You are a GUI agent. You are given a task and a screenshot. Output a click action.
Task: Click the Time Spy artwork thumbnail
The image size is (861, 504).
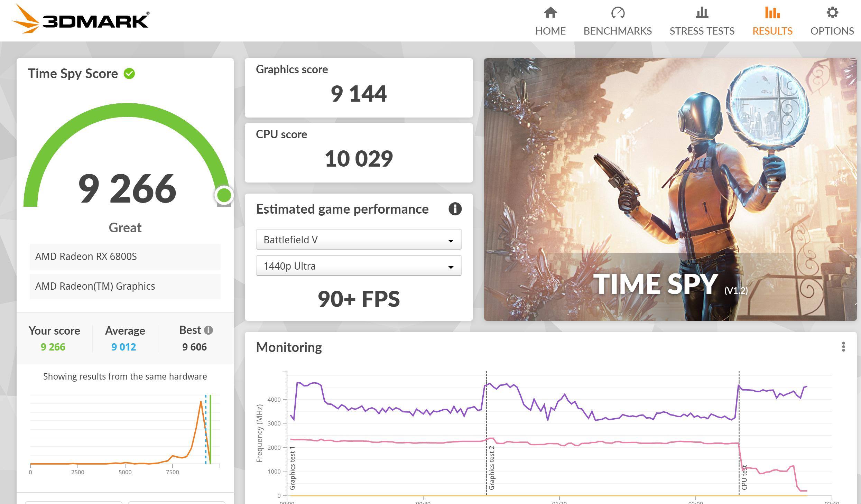tap(670, 189)
